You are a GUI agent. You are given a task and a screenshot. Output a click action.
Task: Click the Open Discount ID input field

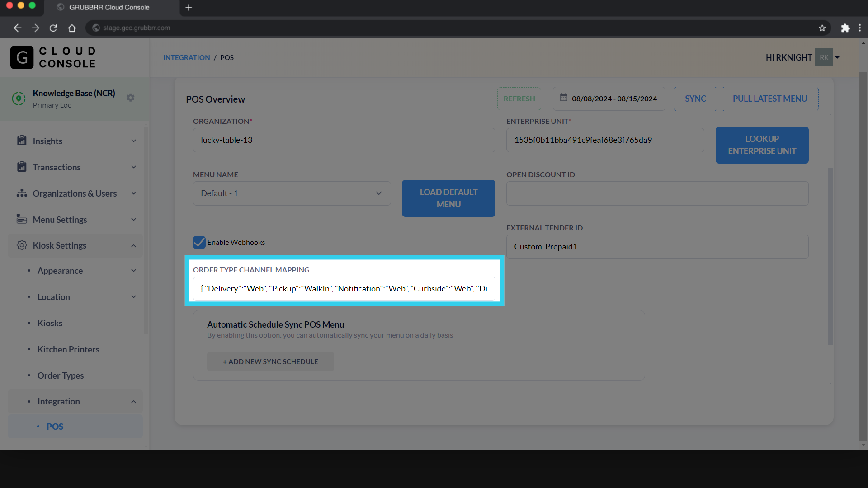coord(657,193)
